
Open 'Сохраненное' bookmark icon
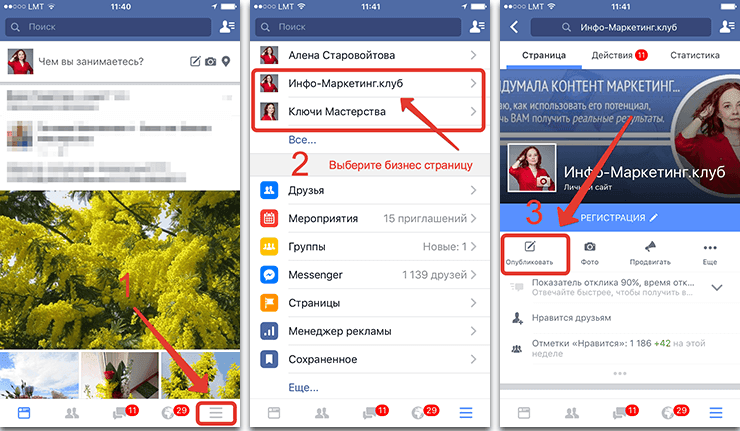tap(269, 359)
